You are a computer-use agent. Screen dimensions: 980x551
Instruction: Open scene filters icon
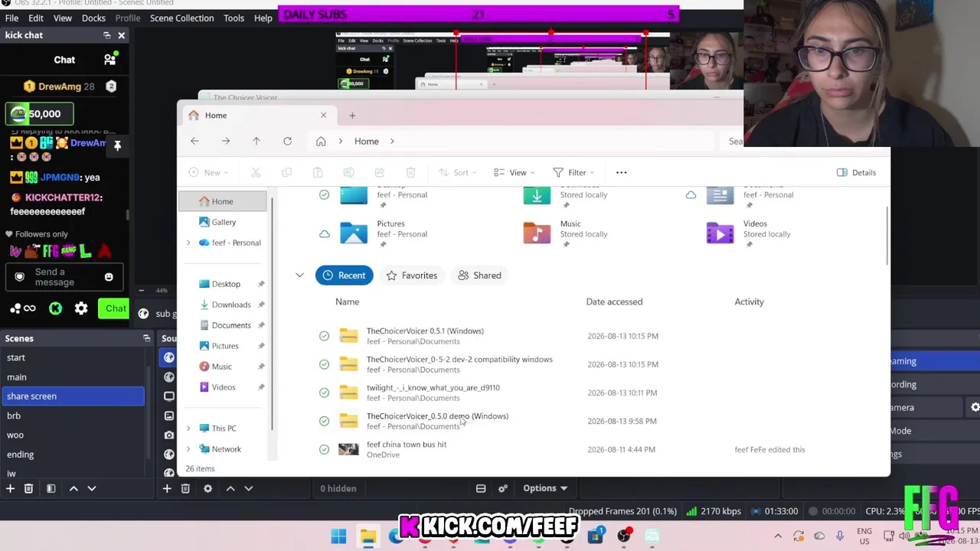click(x=51, y=488)
